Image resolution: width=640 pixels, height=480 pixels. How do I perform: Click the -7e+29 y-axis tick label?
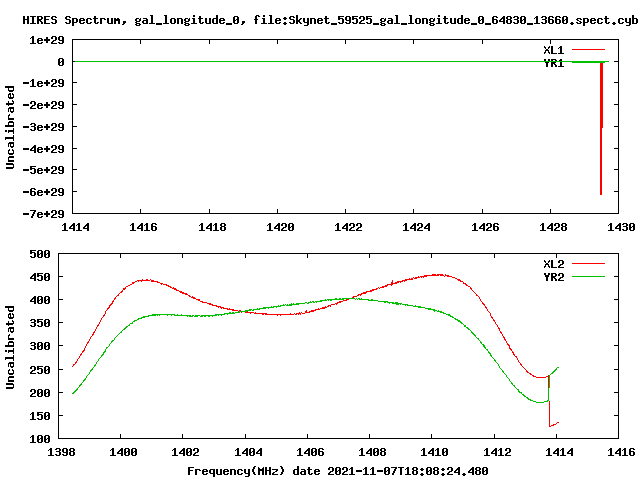tap(43, 214)
